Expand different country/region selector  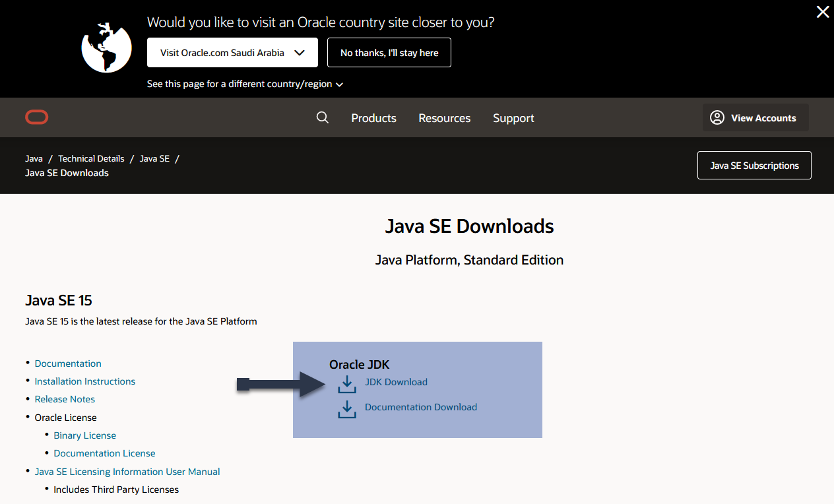[245, 84]
